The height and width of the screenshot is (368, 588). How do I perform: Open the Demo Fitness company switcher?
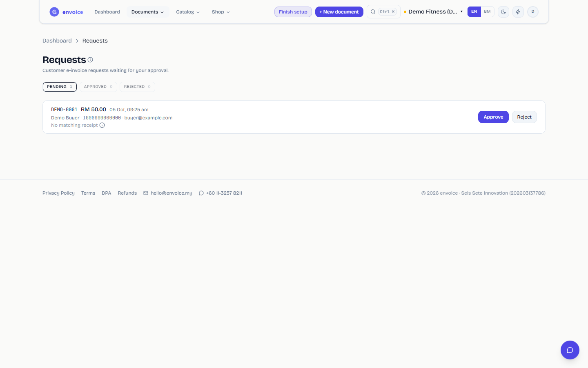[433, 11]
